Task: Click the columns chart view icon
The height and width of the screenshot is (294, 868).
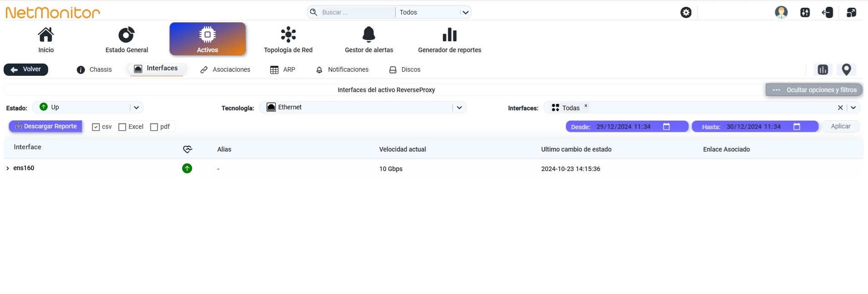Action: [823, 69]
